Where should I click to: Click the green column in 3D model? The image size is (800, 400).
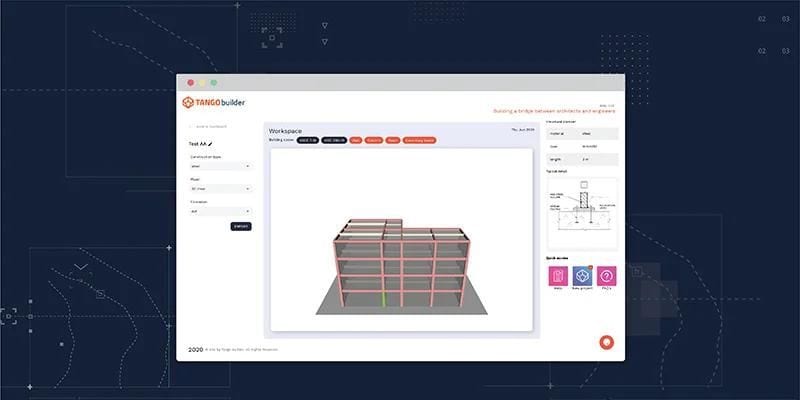coord(384,299)
